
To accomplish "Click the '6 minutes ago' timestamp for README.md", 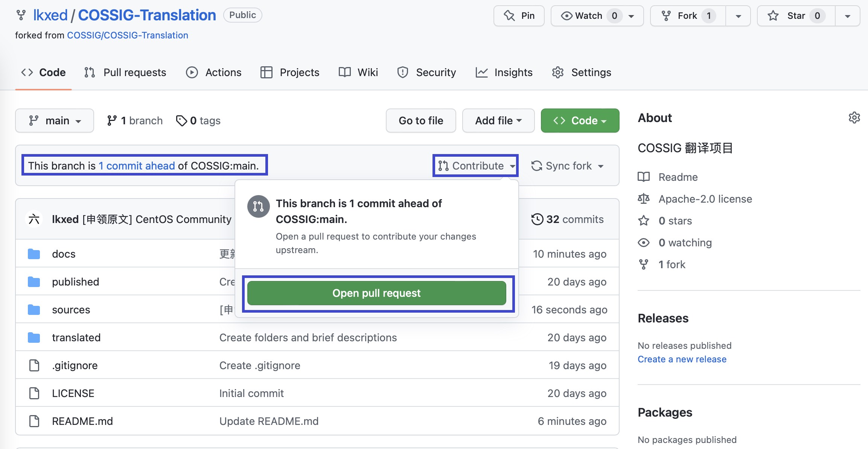I will point(572,421).
